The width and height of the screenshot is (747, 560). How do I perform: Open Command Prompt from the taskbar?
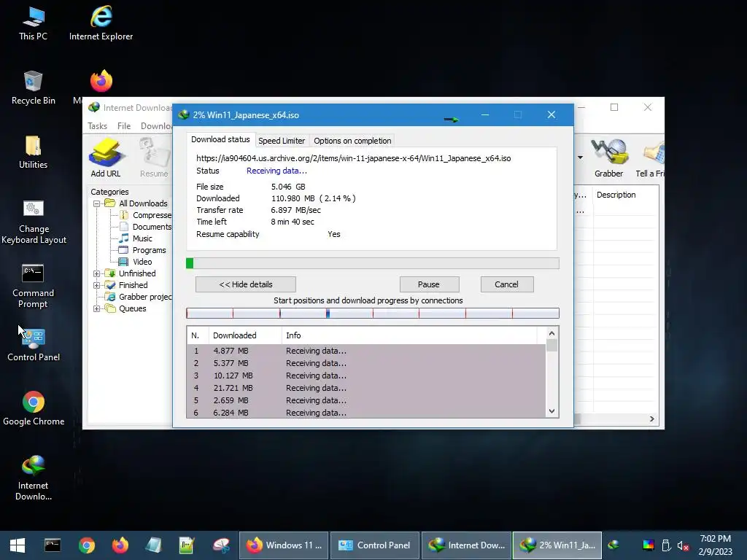pyautogui.click(x=53, y=545)
